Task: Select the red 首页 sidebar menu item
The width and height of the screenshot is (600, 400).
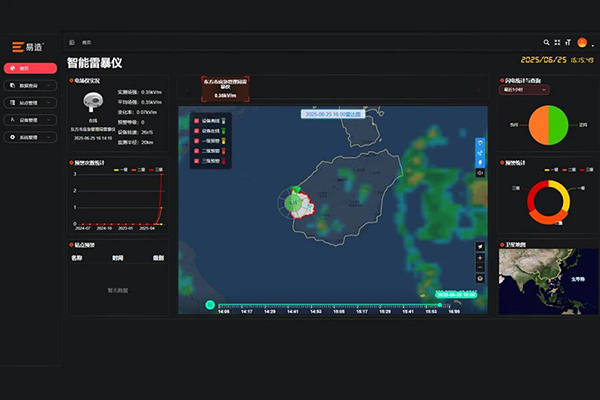Action: pos(30,68)
